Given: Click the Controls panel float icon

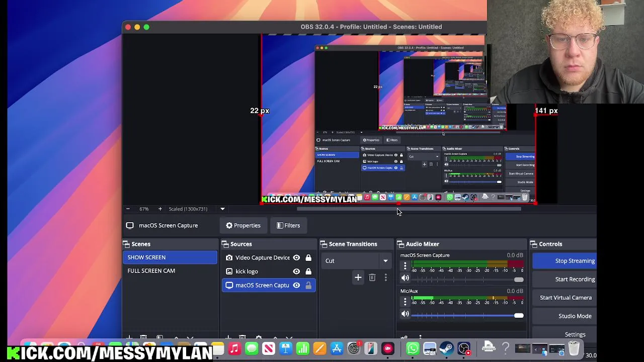Looking at the screenshot, I should coord(534,244).
